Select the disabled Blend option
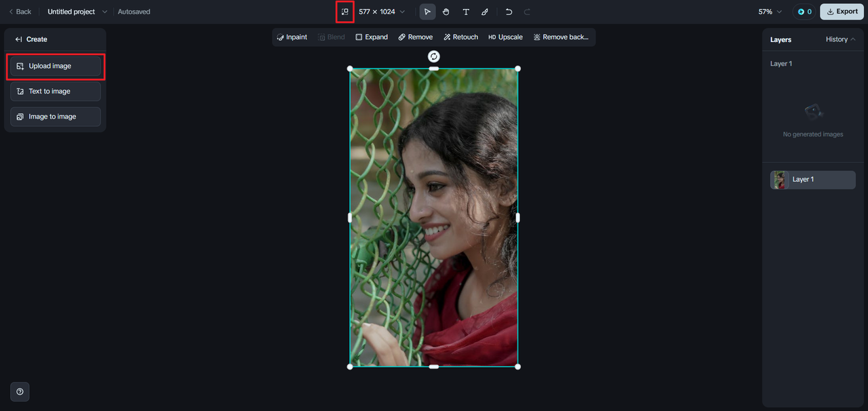The image size is (868, 411). (332, 37)
